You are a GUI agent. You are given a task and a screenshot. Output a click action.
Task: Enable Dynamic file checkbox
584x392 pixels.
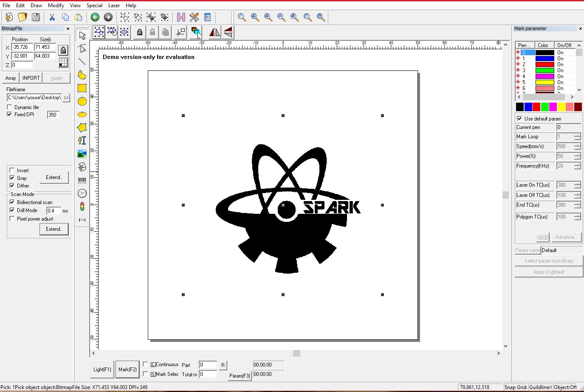pos(9,107)
